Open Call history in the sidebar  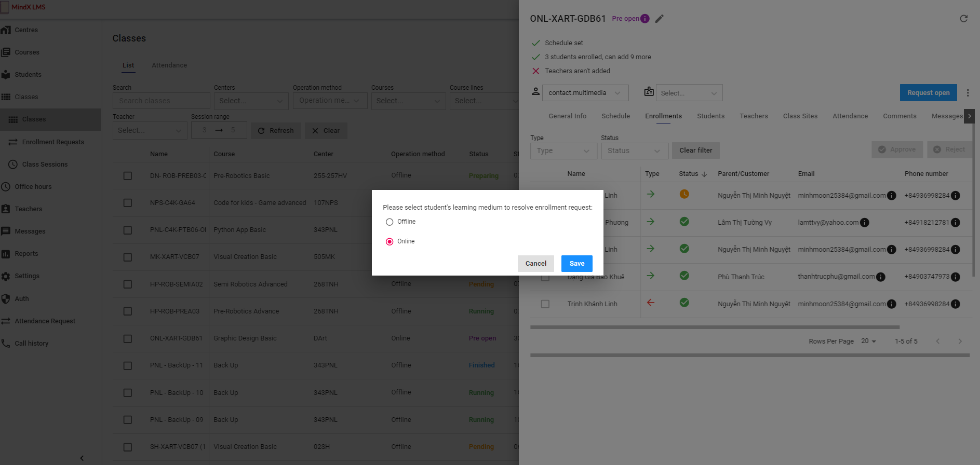31,344
